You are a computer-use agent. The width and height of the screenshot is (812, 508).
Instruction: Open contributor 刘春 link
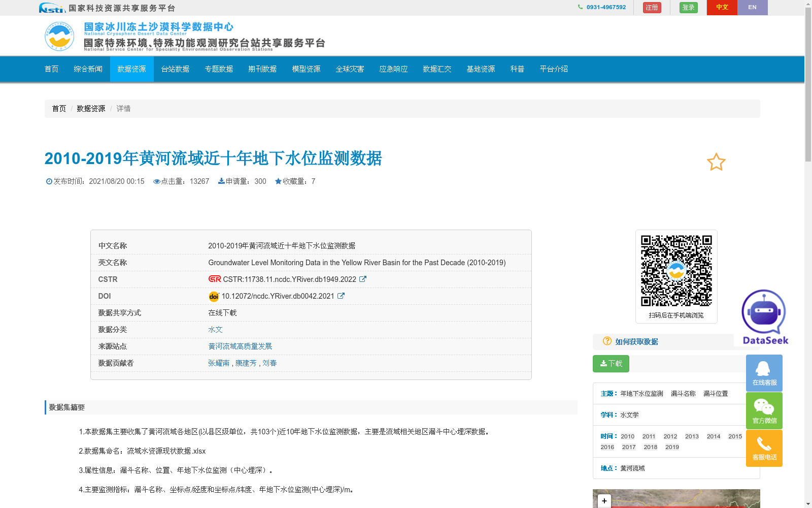coord(269,363)
